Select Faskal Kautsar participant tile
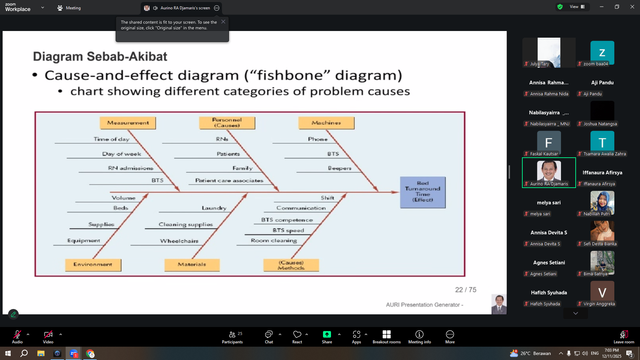 (549, 142)
